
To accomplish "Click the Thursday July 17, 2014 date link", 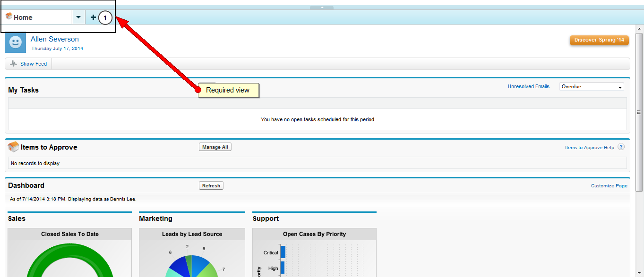I will [x=57, y=49].
